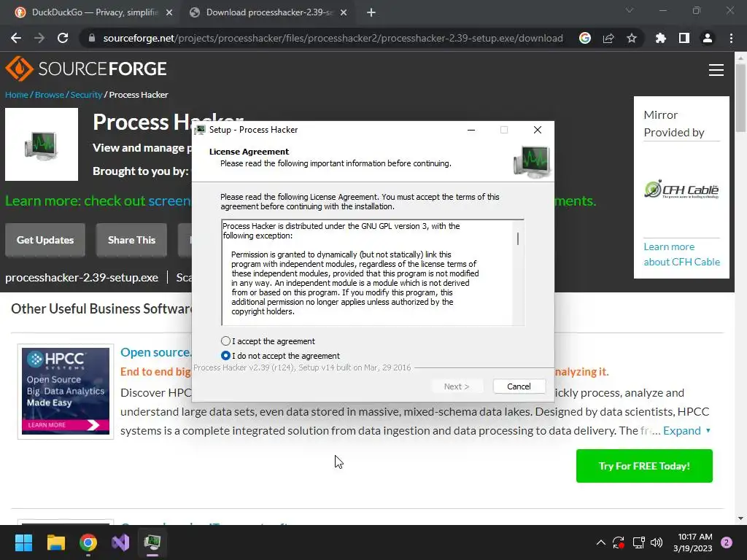
Task: Click the sync tray icon with red dot
Action: (x=619, y=542)
